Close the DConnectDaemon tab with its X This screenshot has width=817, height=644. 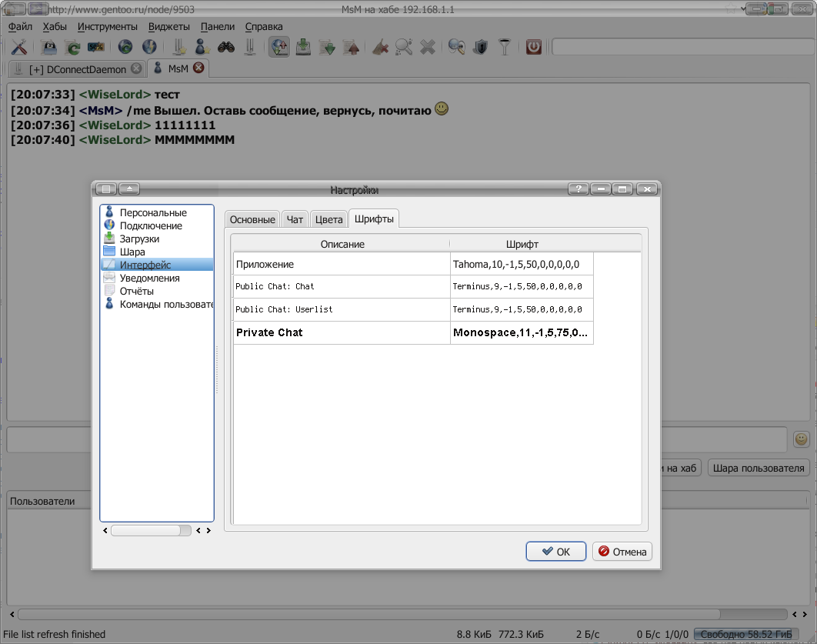click(136, 68)
